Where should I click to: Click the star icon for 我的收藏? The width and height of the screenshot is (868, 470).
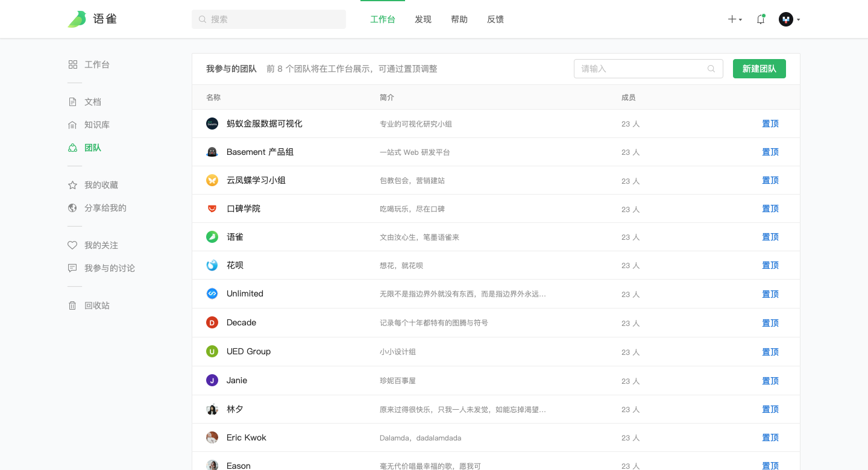point(72,185)
